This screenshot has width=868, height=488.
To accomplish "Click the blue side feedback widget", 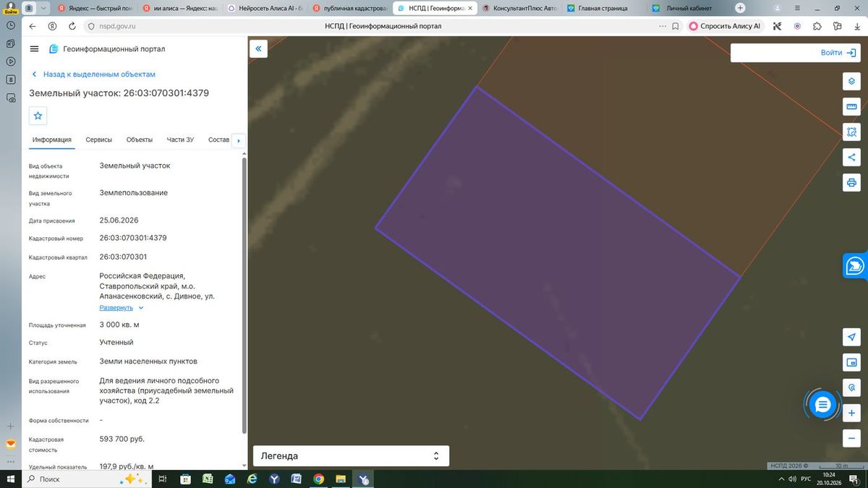I will click(x=855, y=265).
